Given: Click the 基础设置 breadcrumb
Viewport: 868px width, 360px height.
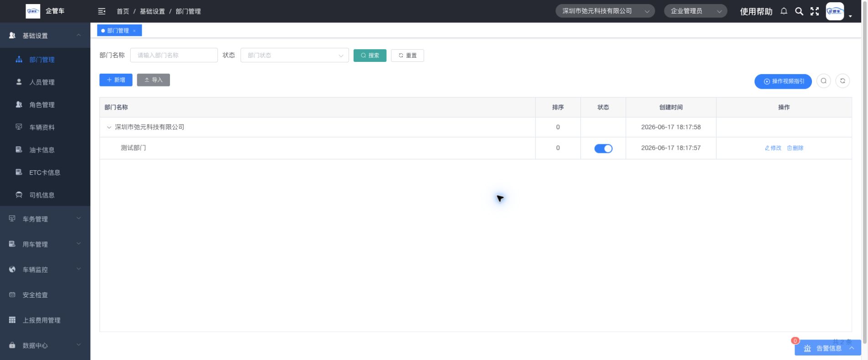Looking at the screenshot, I should (152, 11).
